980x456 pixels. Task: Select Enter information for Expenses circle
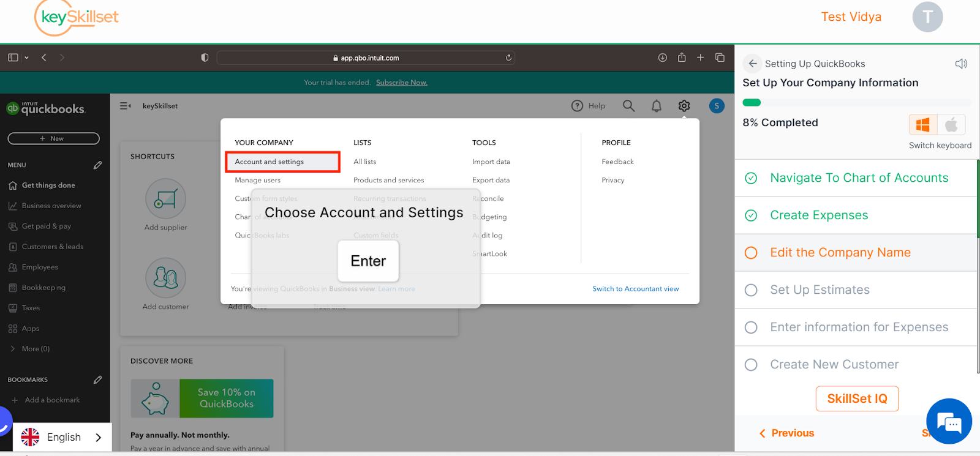[751, 327]
